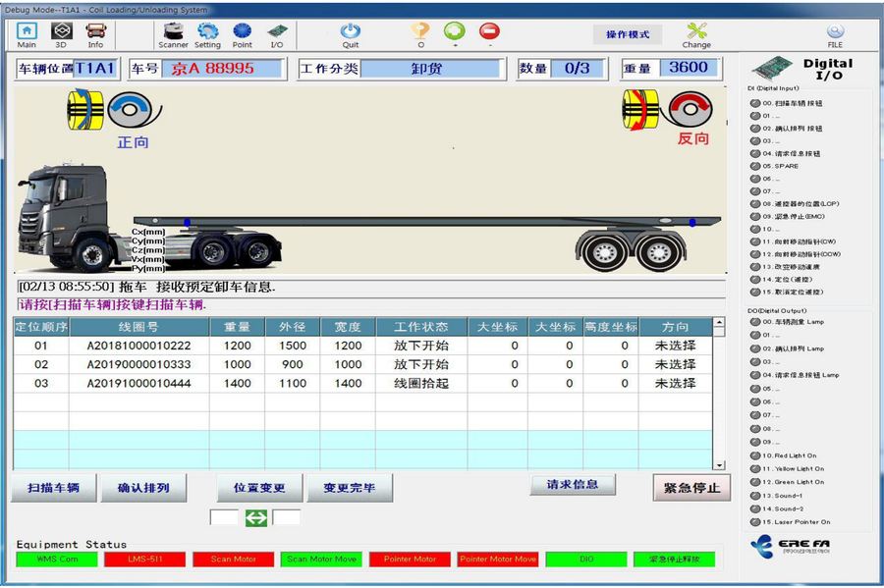Toggle DO 11 Yellow Light On indicator
This screenshot has width=884, height=588.
pyautogui.click(x=755, y=468)
